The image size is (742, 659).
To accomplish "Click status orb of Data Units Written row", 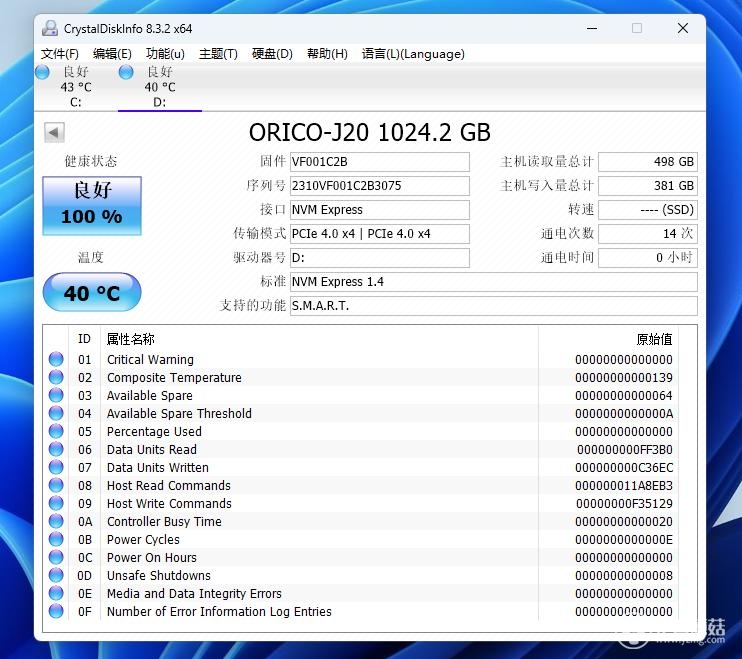I will click(56, 467).
